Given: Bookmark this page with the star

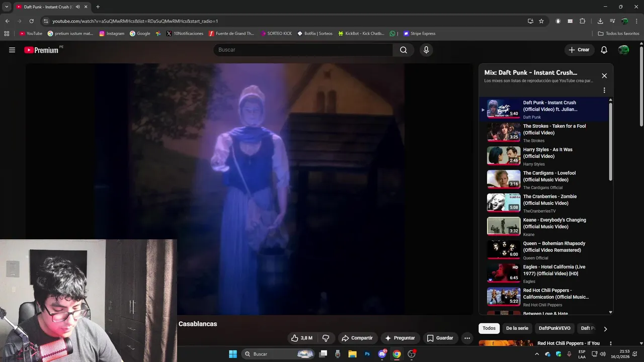Looking at the screenshot, I should tap(541, 21).
